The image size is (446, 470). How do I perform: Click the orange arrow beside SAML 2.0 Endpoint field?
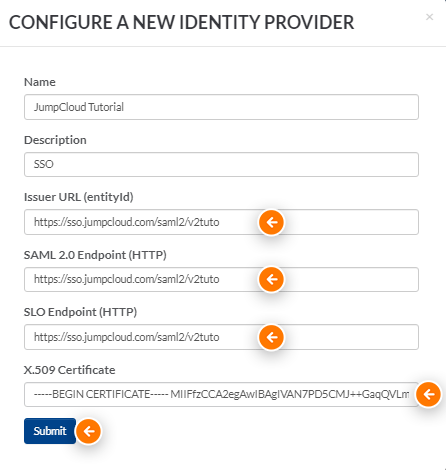point(271,279)
